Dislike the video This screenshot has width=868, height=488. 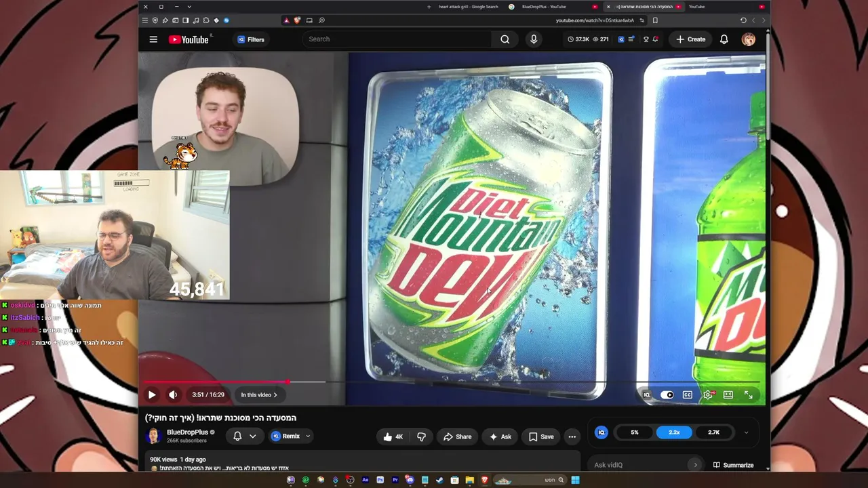pyautogui.click(x=421, y=436)
